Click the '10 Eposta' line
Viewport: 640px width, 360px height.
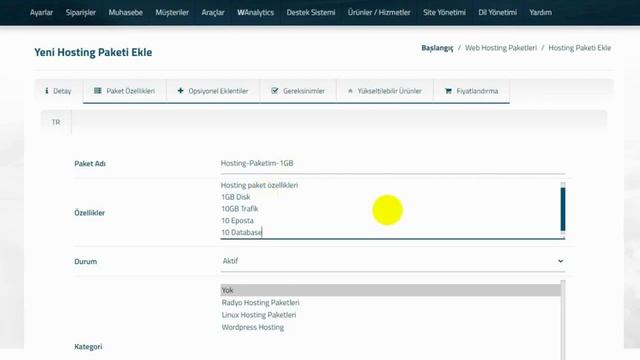[x=237, y=220]
